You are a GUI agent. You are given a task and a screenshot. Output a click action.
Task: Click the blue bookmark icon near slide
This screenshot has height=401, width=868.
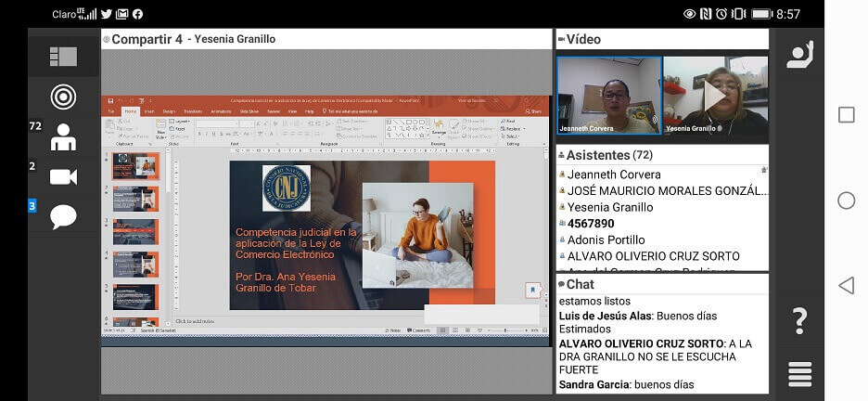pos(532,289)
